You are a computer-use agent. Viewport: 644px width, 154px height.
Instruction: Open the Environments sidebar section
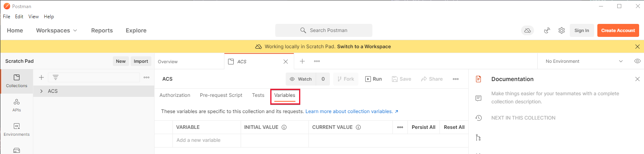click(x=17, y=130)
